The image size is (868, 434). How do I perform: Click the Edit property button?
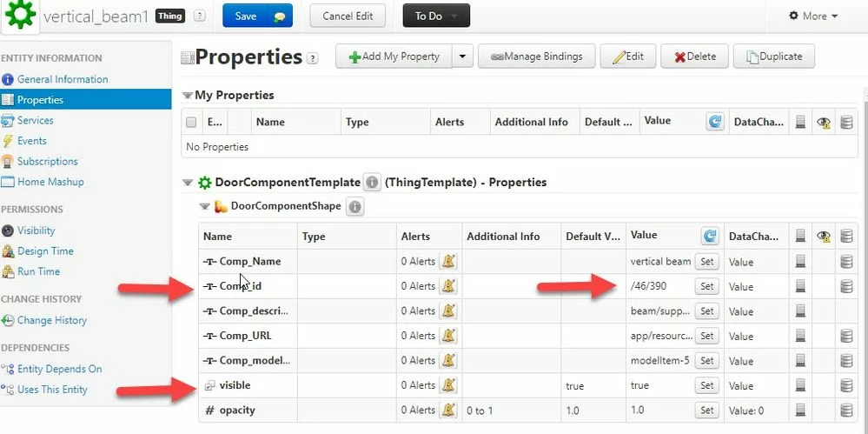pos(627,57)
